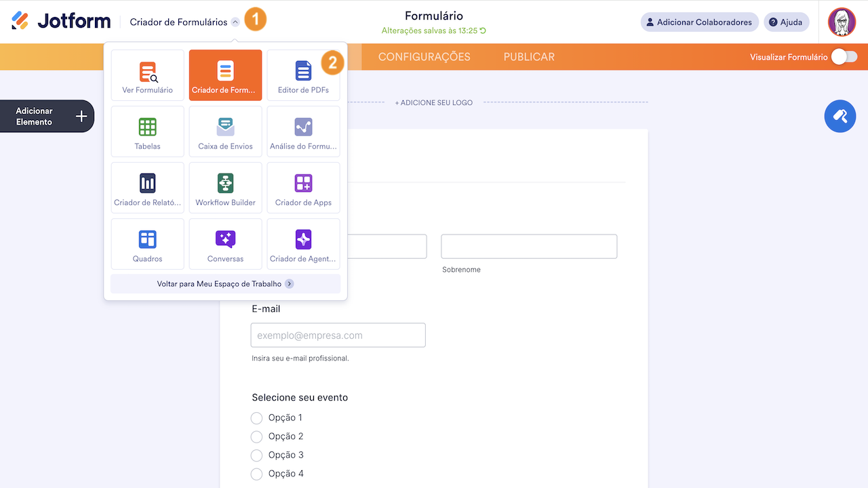Choose Opção 4 for the event
The image size is (868, 488).
pyautogui.click(x=256, y=473)
